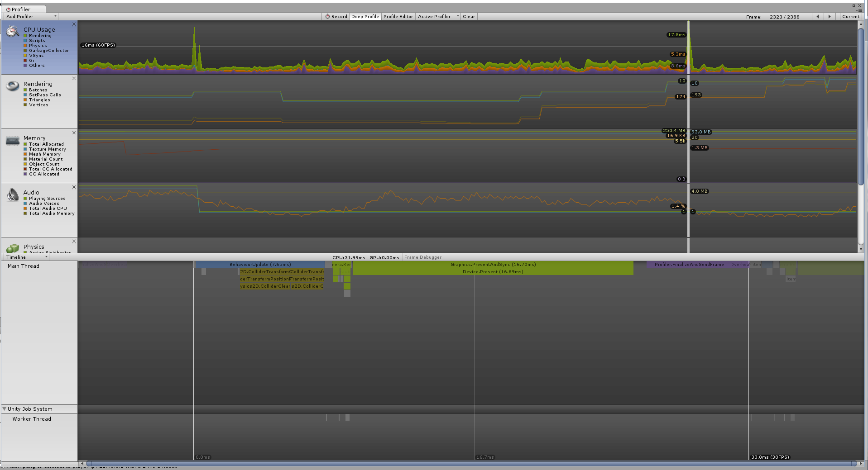Image resolution: width=868 pixels, height=470 pixels.
Task: Toggle Texture Memory series
Action: pyautogui.click(x=45, y=149)
